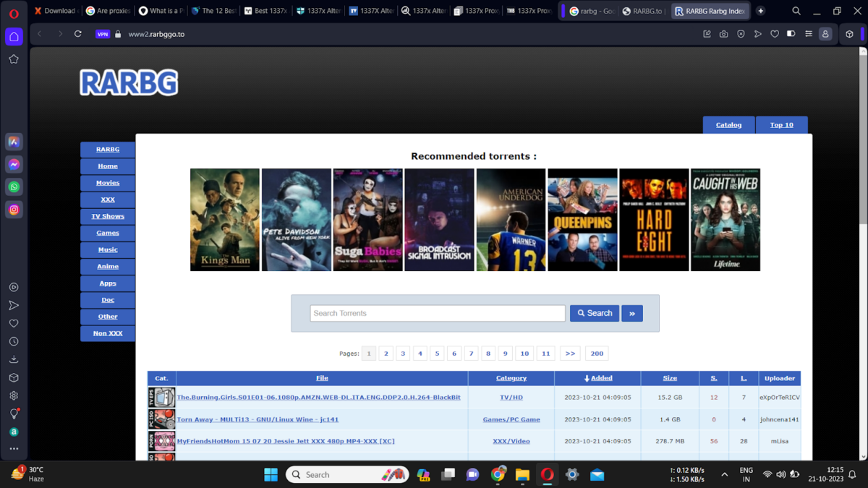Open the TV Shows category in the menu
The width and height of the screenshot is (868, 488).
tap(107, 215)
